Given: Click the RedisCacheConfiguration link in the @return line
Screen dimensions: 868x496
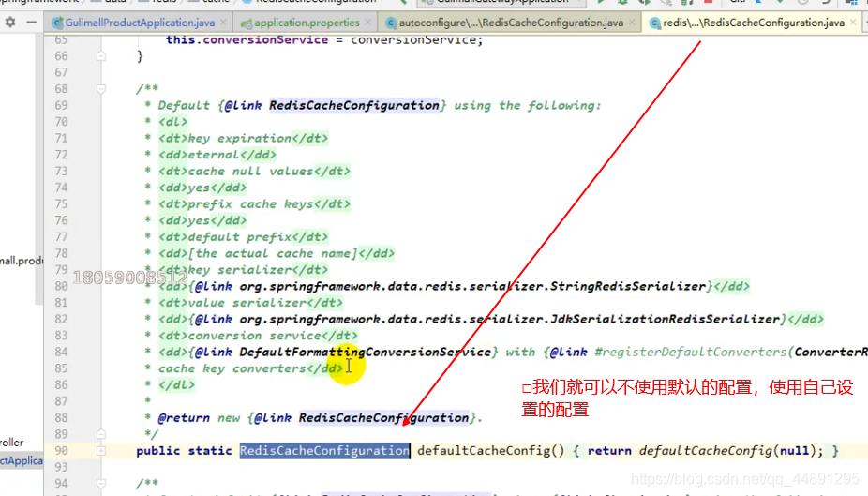Looking at the screenshot, I should click(384, 418).
